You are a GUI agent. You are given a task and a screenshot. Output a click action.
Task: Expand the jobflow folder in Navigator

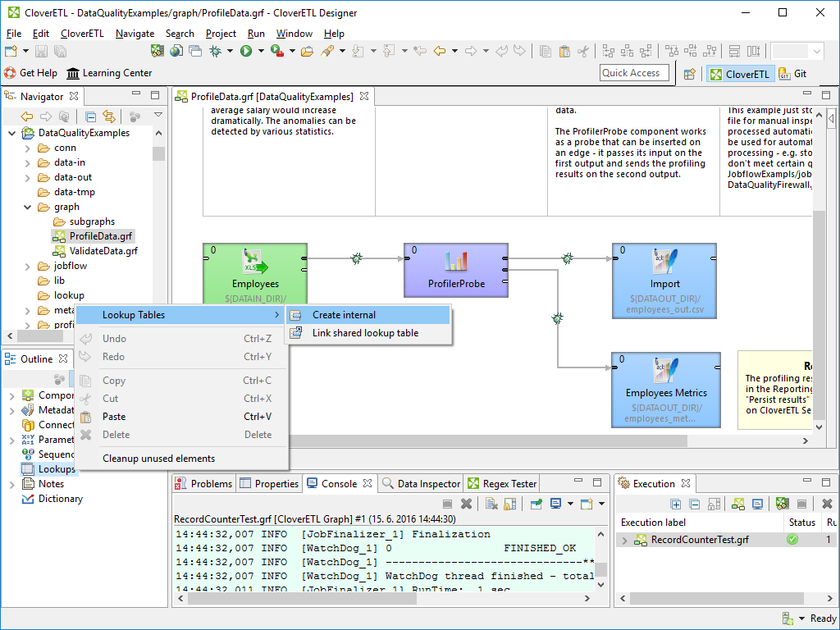(x=27, y=266)
